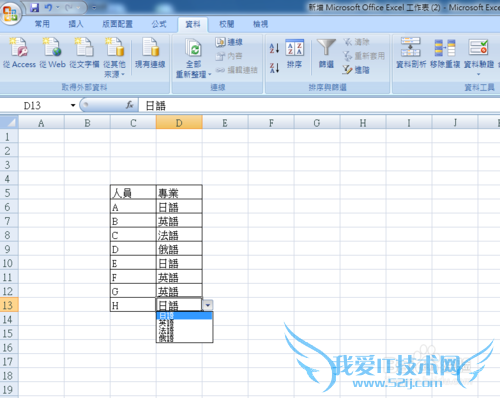500x398 pixels.
Task: Undo the last action
Action: tap(49, 7)
